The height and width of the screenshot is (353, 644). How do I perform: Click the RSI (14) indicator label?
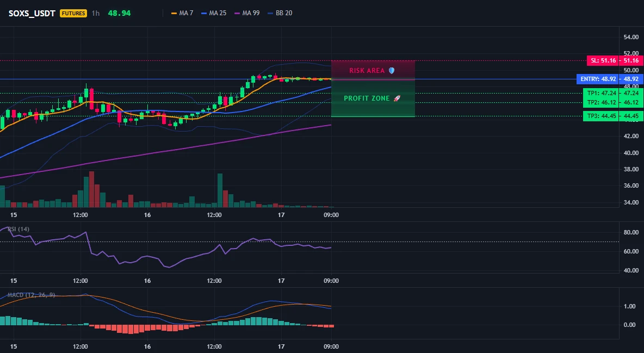point(18,229)
